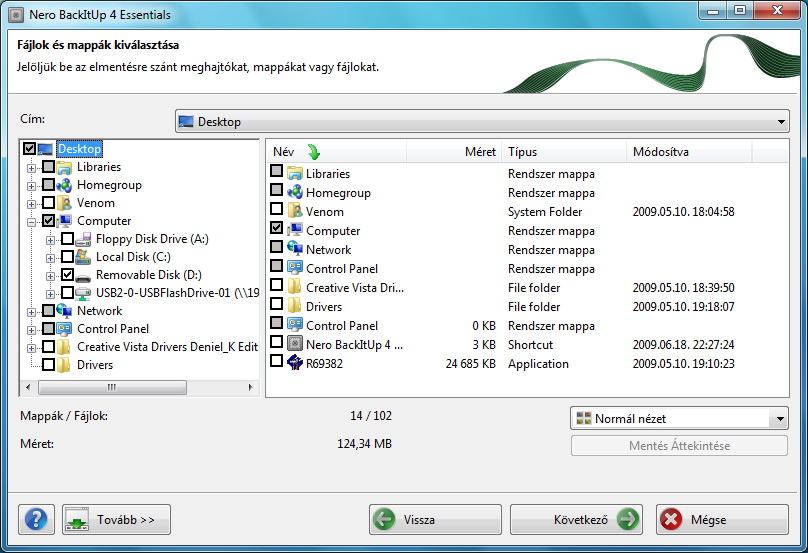Click the Nero BackItUp 4 shortcut icon
This screenshot has height=553, width=808.
pos(295,345)
